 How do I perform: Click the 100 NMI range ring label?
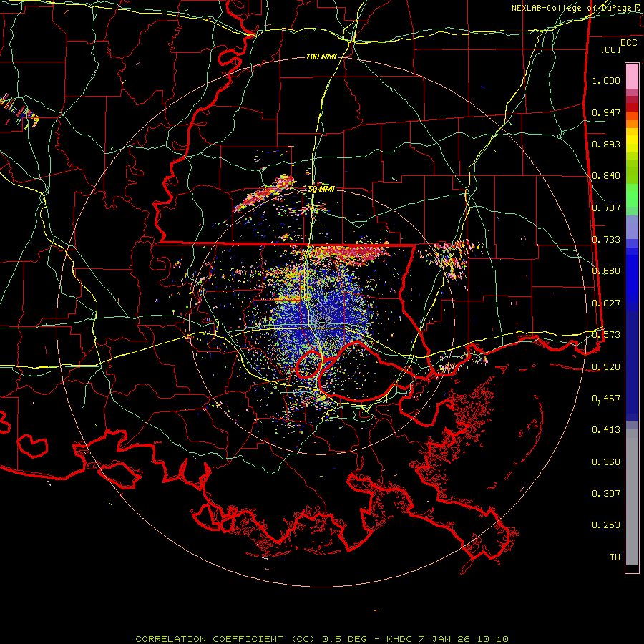coord(321,57)
